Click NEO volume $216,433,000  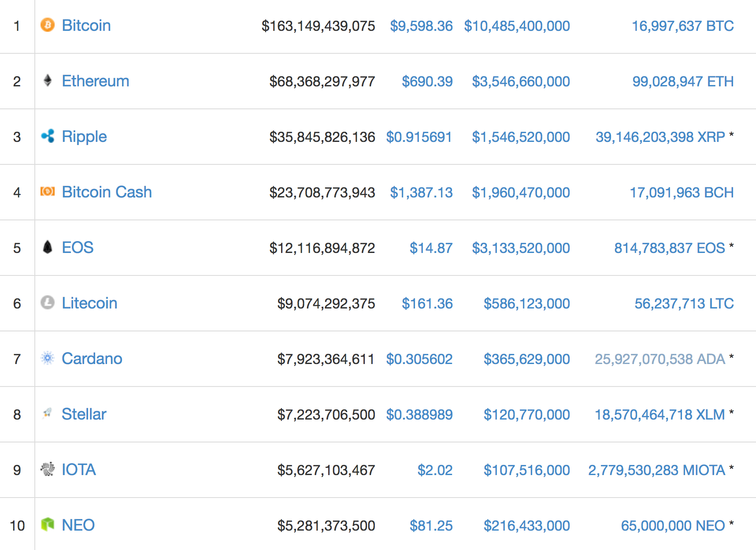click(x=527, y=526)
